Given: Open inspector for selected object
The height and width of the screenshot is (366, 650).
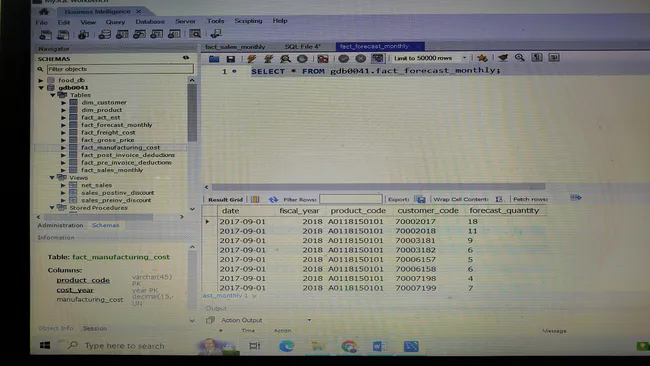Looking at the screenshot, I should pyautogui.click(x=84, y=34).
